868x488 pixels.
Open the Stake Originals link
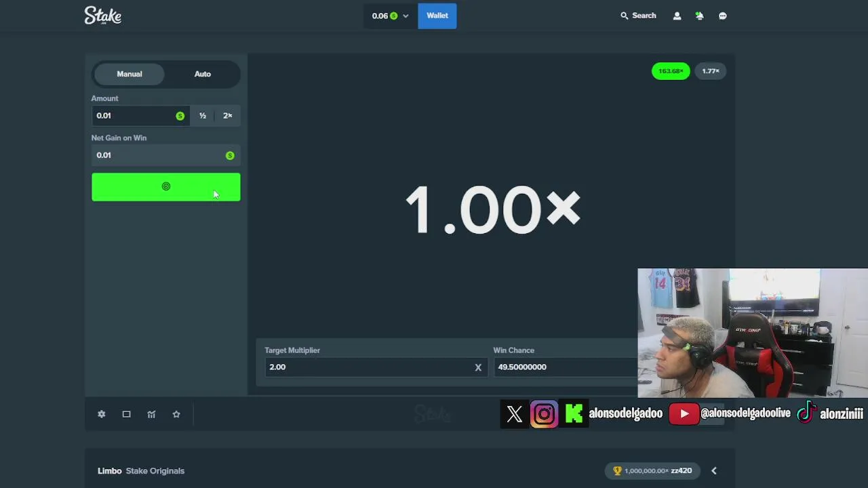(x=155, y=471)
